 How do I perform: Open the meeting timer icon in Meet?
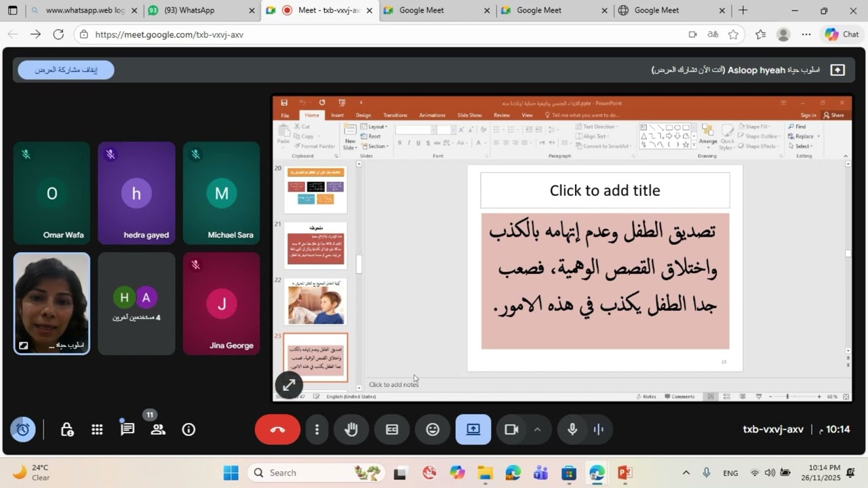22,430
